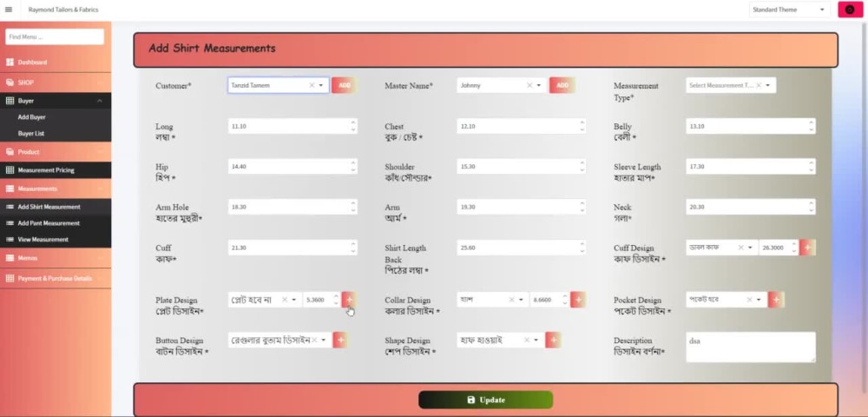
Task: Click Shirt Length Back stepper arrows
Action: (582, 248)
